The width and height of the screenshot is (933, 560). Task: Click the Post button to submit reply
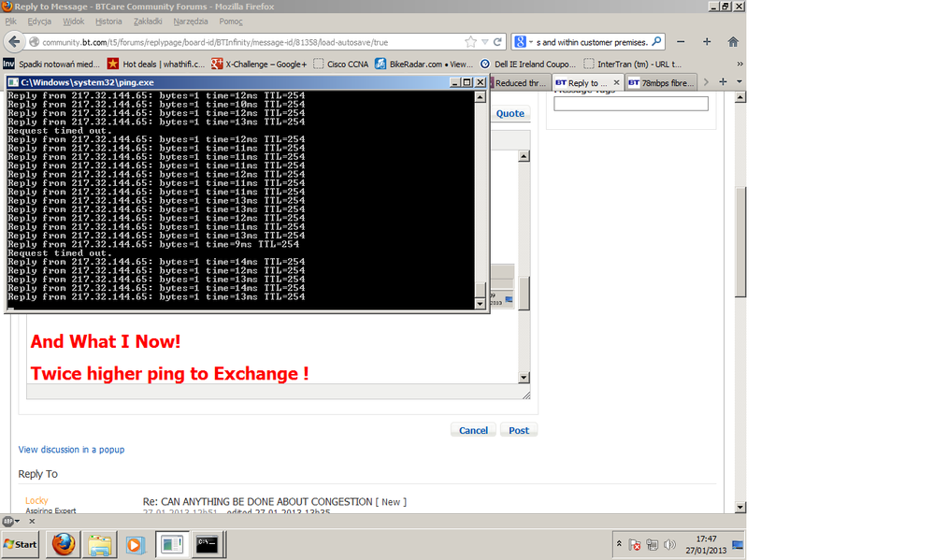click(x=518, y=429)
